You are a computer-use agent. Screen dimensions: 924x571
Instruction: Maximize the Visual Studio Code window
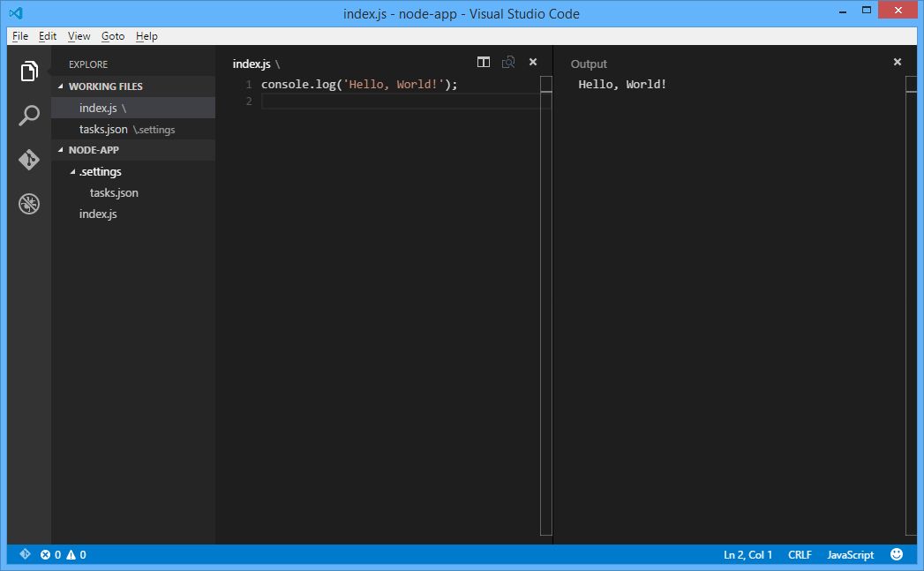click(x=867, y=10)
